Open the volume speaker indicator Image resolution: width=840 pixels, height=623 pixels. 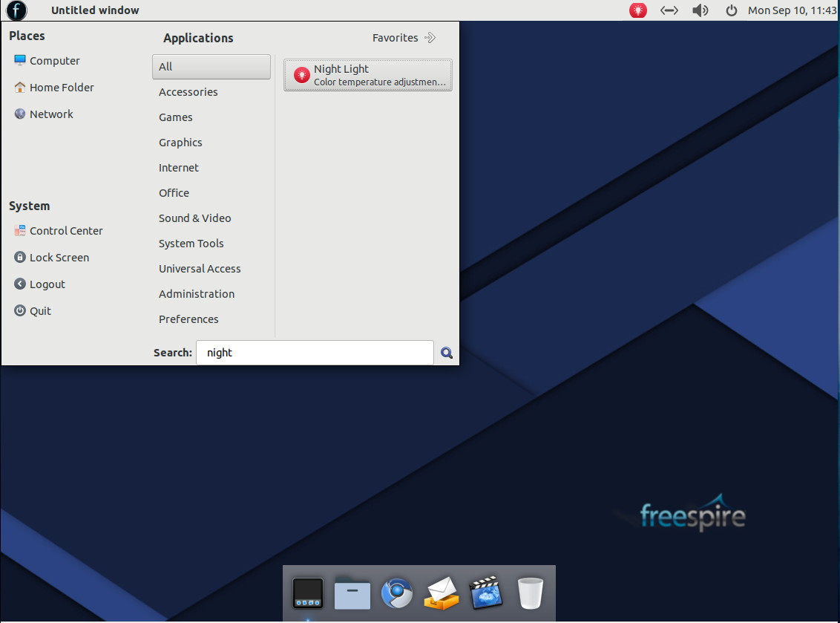pos(700,10)
